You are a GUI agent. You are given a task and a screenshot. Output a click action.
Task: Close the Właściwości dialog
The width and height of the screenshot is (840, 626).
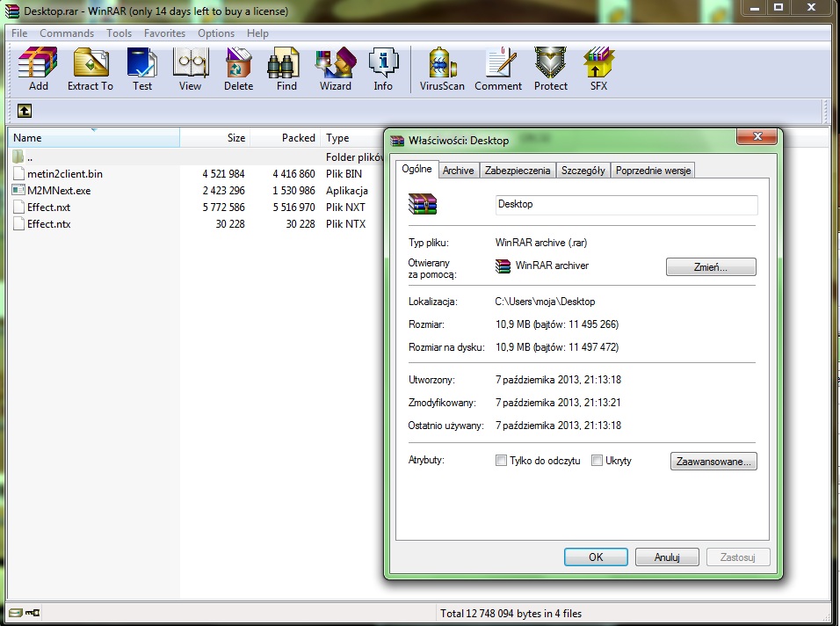click(757, 136)
